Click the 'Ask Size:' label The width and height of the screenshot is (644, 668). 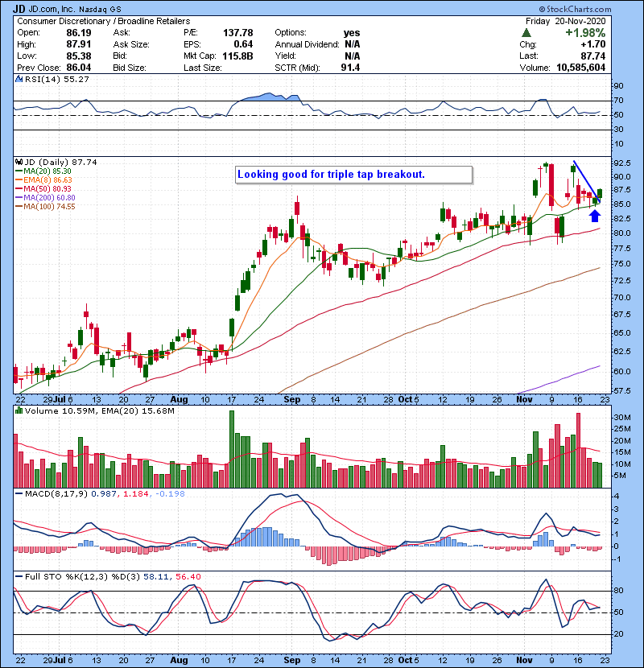pos(131,44)
